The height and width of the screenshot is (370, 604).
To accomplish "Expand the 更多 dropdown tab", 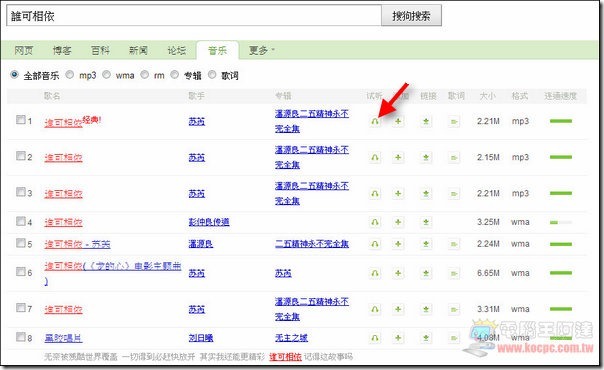I will tap(262, 50).
